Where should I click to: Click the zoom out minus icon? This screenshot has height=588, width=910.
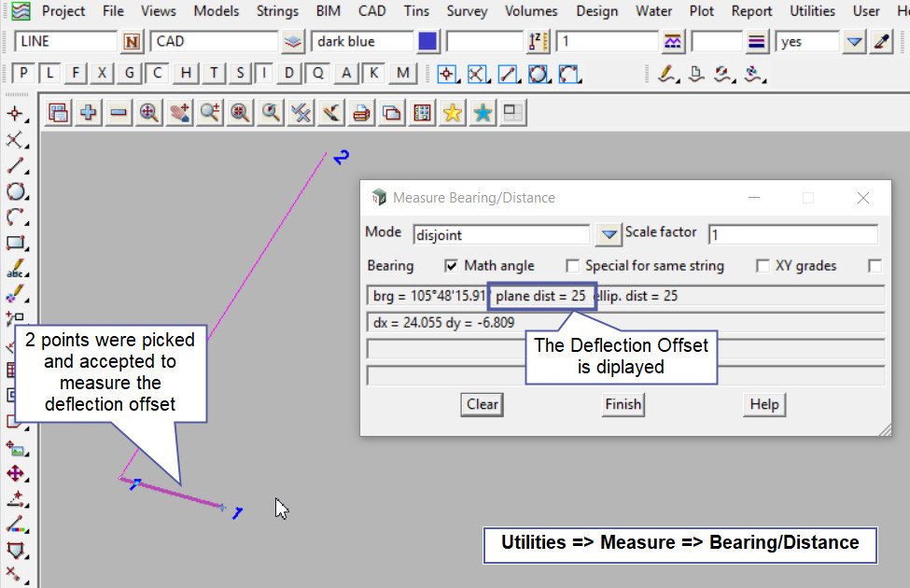point(119,113)
